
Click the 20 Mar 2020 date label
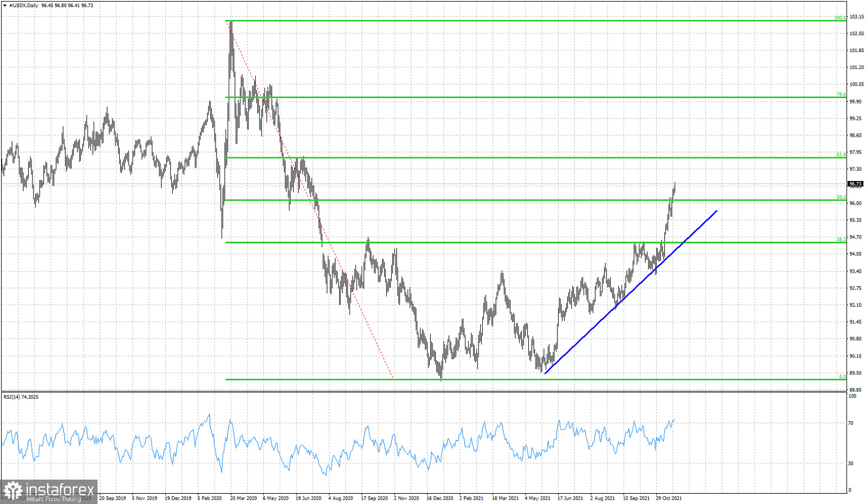click(x=243, y=499)
